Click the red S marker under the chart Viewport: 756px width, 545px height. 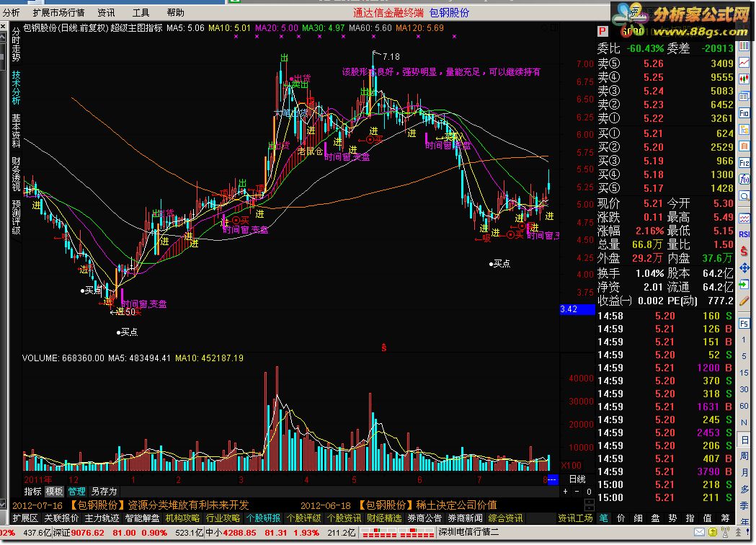[x=384, y=347]
